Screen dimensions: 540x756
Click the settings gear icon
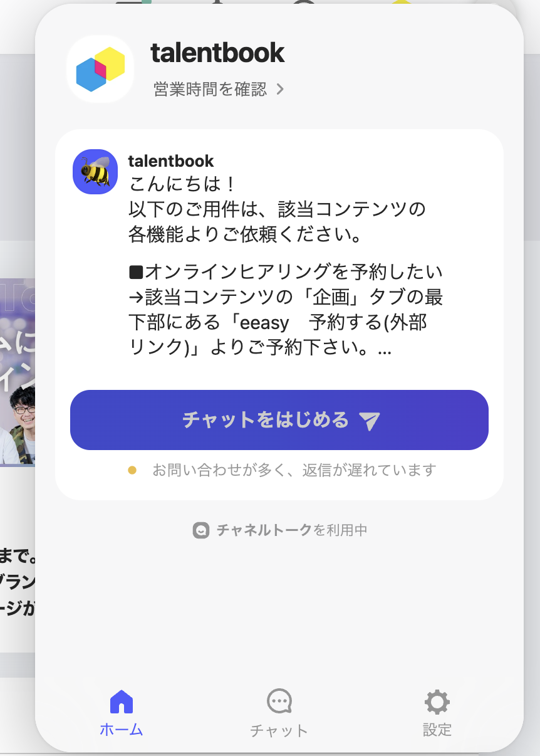pyautogui.click(x=437, y=702)
